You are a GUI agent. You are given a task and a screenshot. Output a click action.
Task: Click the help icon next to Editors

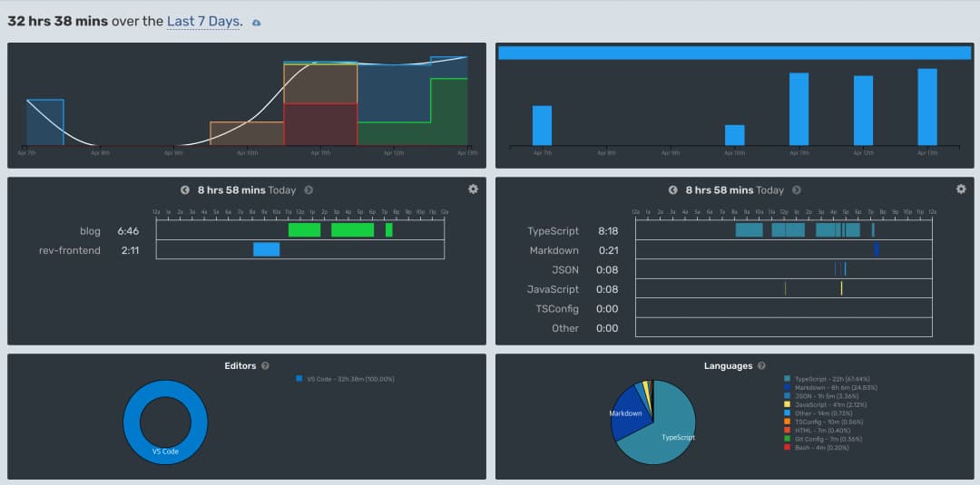point(265,365)
